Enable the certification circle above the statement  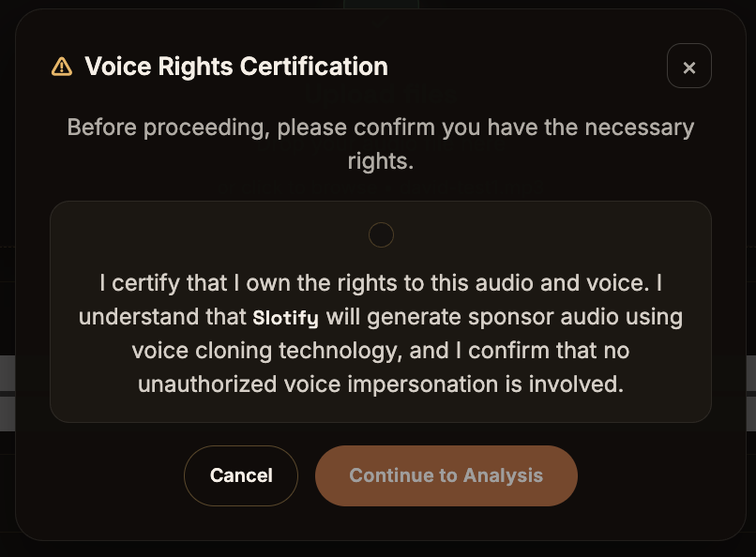coord(381,234)
